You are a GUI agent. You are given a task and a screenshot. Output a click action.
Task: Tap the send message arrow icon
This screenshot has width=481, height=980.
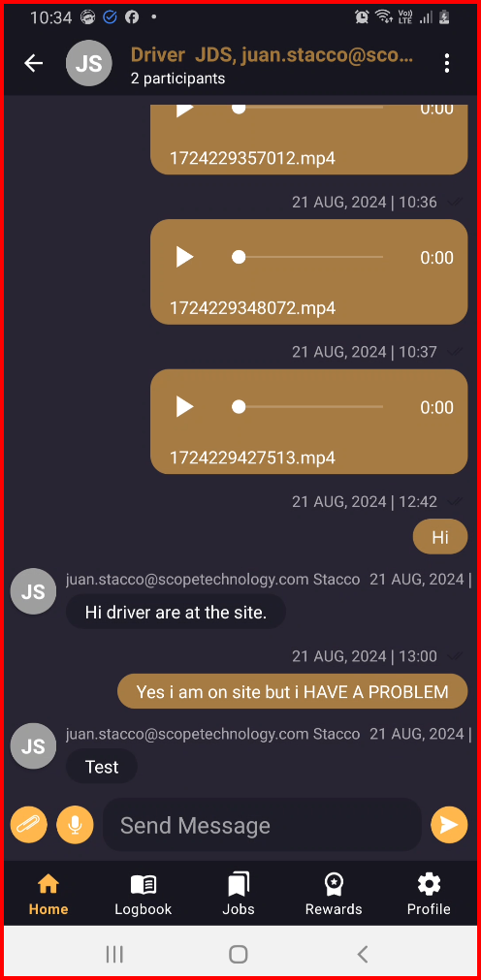pyautogui.click(x=449, y=825)
